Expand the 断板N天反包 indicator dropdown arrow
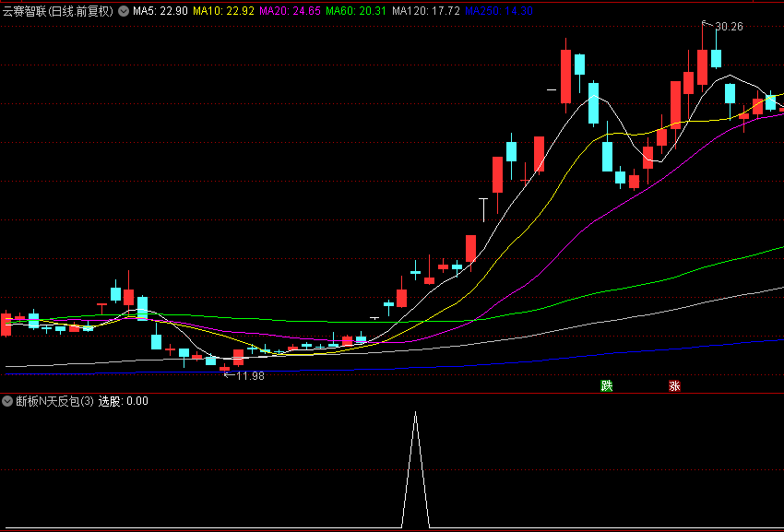 tap(7, 401)
